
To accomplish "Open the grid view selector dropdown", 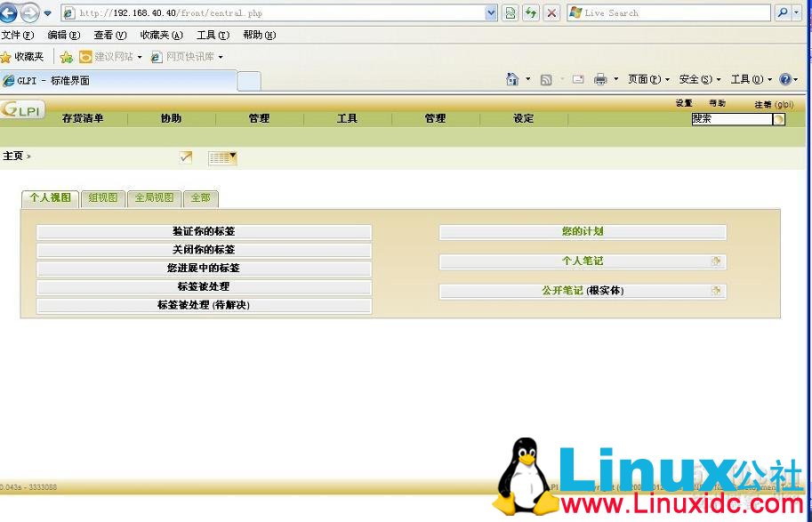I will tap(222, 158).
